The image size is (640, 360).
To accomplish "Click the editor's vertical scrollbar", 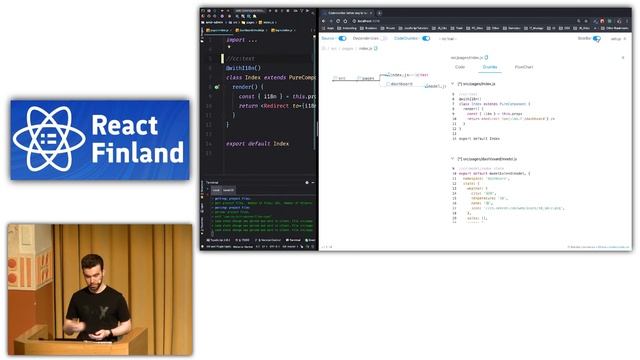I will (x=314, y=94).
